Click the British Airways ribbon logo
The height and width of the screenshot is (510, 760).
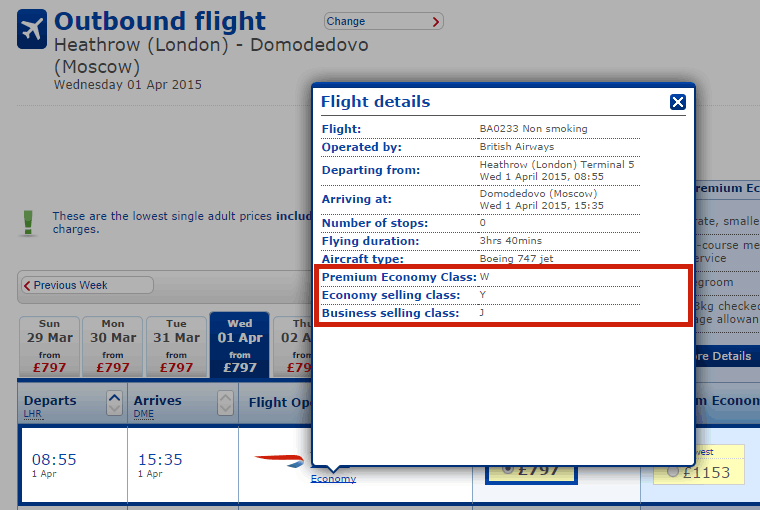coord(279,460)
